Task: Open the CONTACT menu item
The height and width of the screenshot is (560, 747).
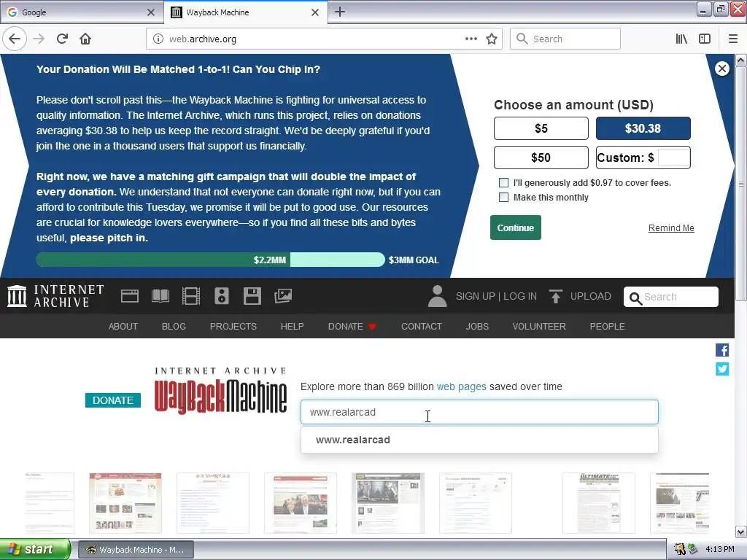Action: coord(421,326)
